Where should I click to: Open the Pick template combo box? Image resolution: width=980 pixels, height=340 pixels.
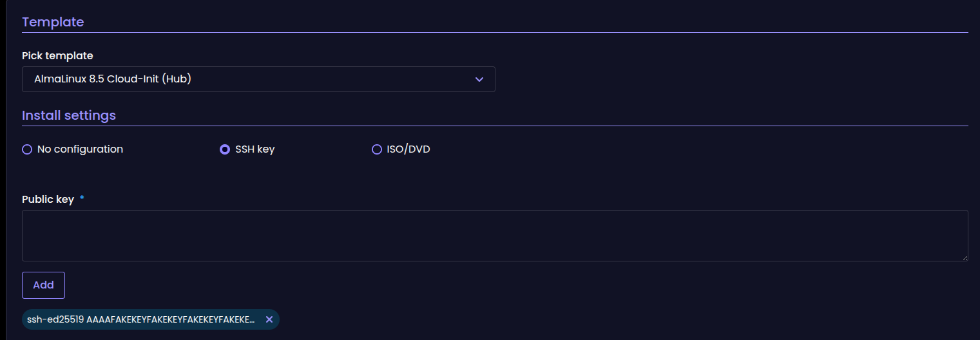[x=258, y=79]
